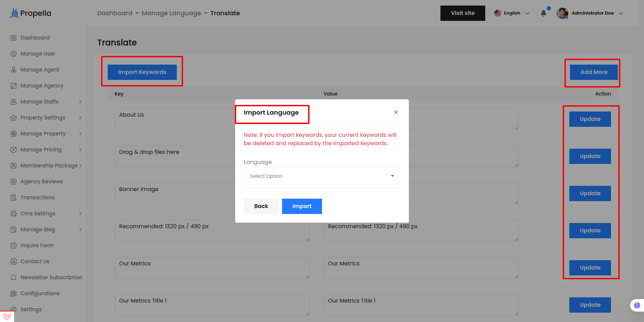
Task: Click the Manage User sidebar icon
Action: coord(14,54)
